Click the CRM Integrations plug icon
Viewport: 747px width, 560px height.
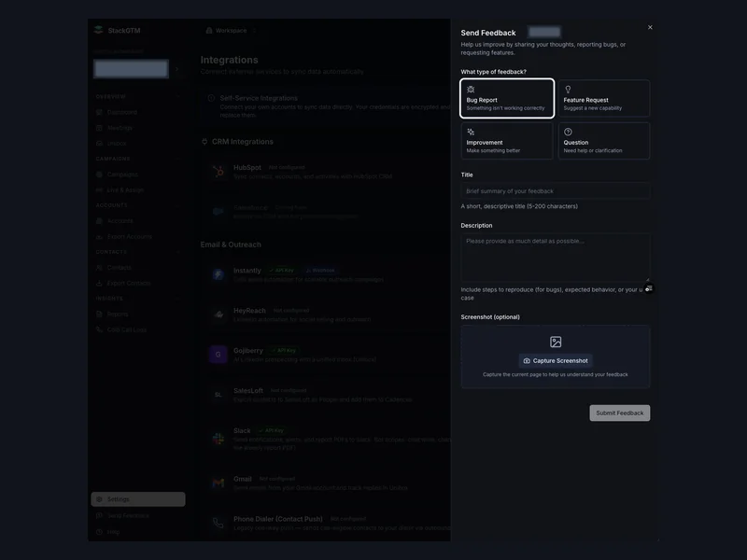[x=204, y=142]
